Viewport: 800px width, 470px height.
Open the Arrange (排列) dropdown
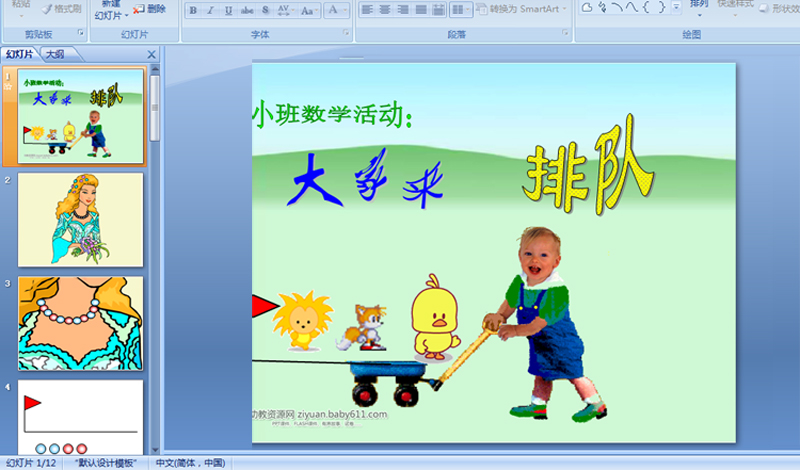click(x=699, y=5)
